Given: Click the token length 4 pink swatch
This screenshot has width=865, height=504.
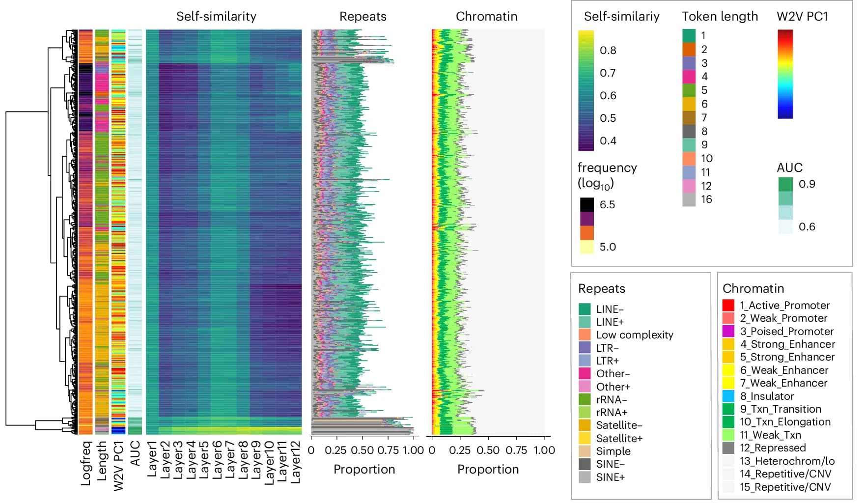Looking at the screenshot, I should pos(689,77).
